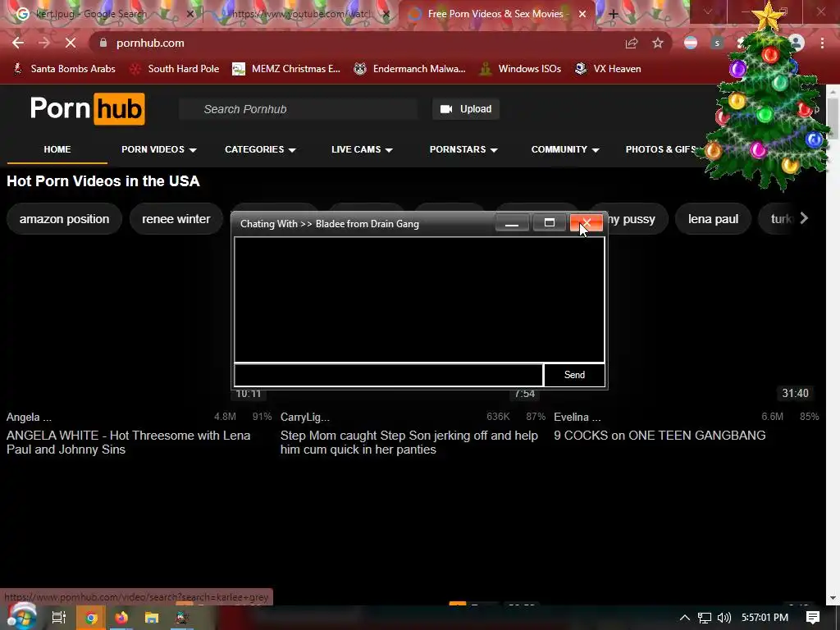Image resolution: width=840 pixels, height=630 pixels.
Task: Click the black chat log area
Action: click(x=419, y=299)
